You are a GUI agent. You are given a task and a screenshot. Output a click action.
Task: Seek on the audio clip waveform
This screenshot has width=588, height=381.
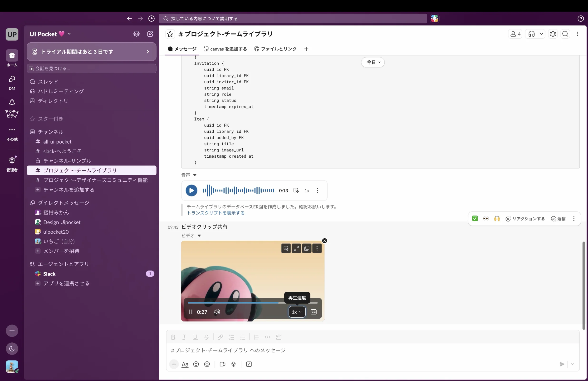pos(238,191)
